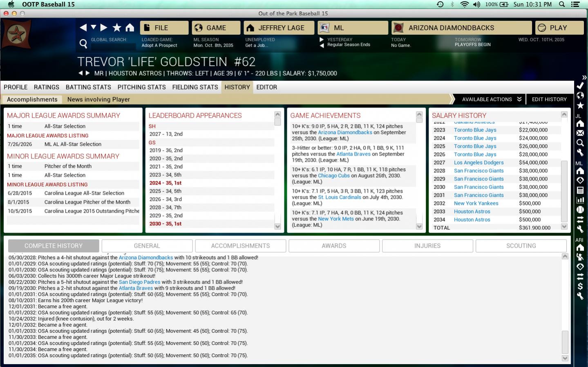Click the Salary History vertical scrollbar thumb

click(564, 191)
